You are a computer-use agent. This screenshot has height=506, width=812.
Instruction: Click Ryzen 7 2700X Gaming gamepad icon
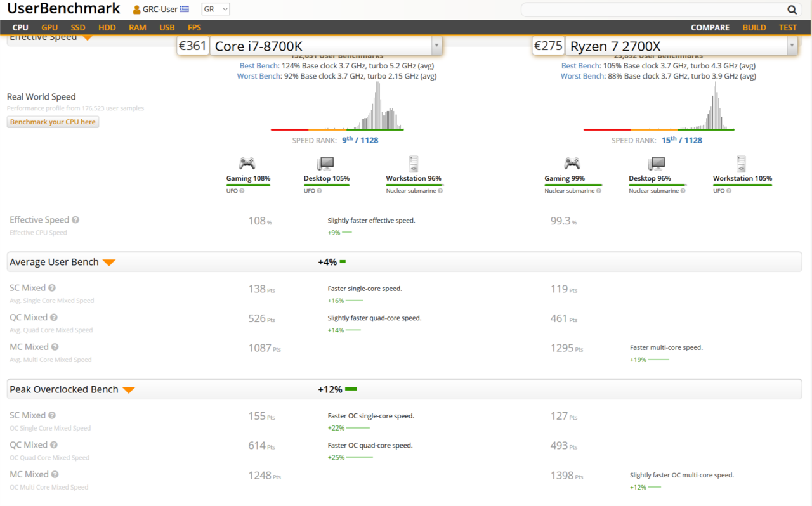tap(572, 164)
